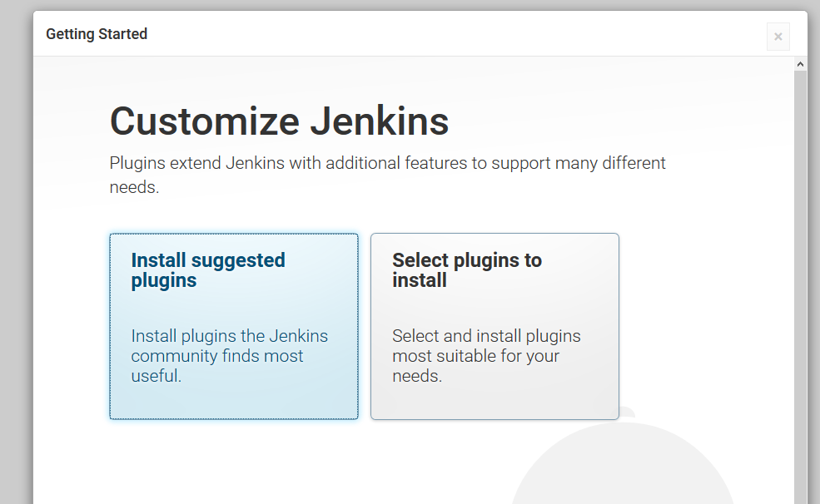
Task: Click the word "Jenkins" in the main heading
Action: 379,121
